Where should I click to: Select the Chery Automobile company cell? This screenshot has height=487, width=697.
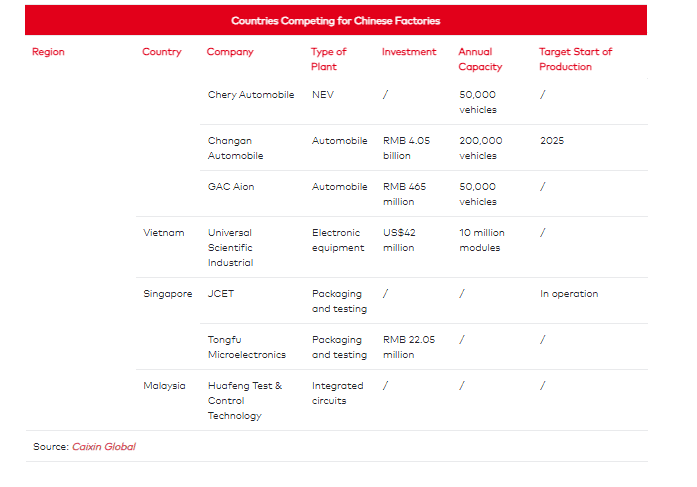(251, 95)
